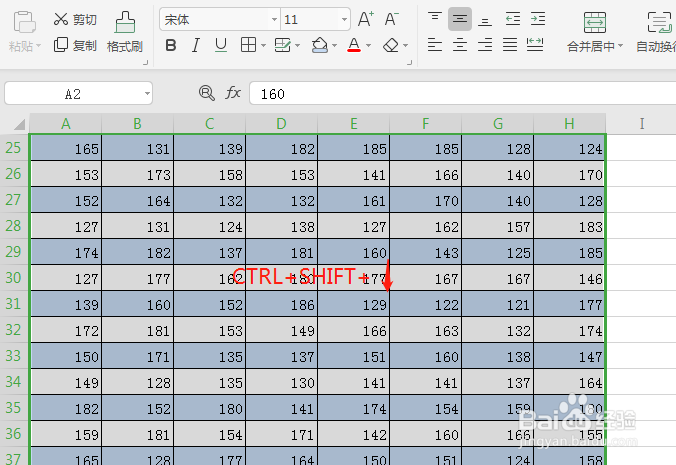Select the Format Painter (格式刷) tool

[x=125, y=32]
